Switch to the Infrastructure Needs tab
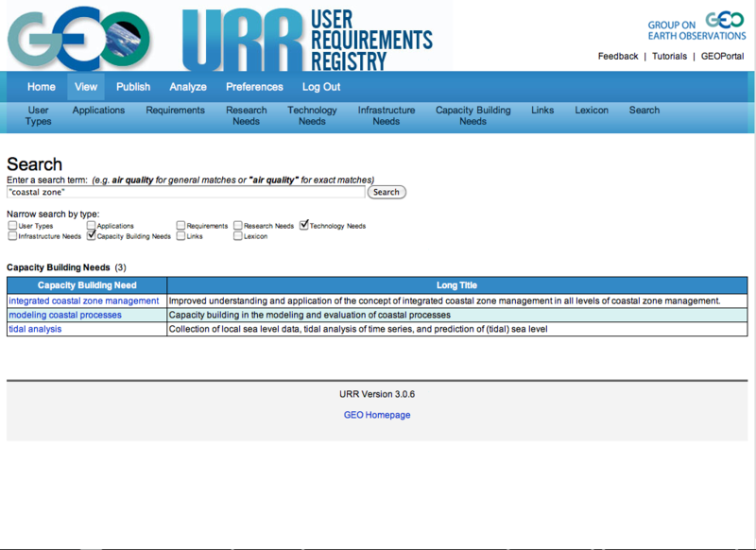This screenshot has width=756, height=550. tap(386, 115)
